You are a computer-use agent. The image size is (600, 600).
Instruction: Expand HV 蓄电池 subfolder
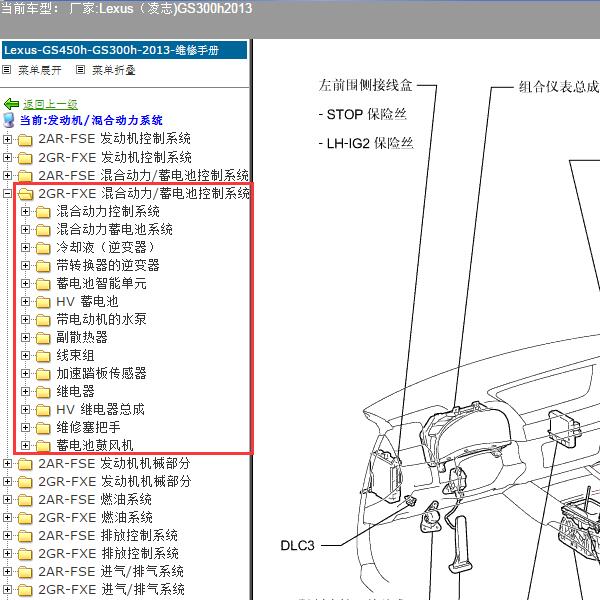[25, 302]
